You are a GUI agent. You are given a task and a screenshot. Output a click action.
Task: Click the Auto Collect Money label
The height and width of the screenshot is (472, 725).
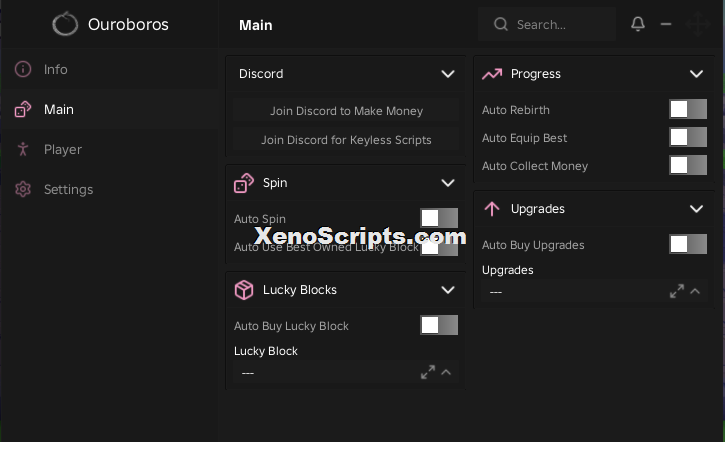535,166
